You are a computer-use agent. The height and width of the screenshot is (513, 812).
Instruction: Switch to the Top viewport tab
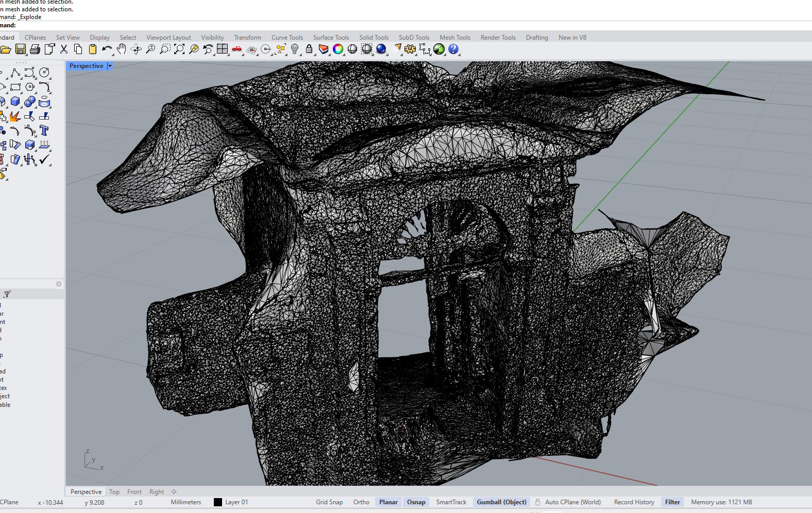tap(114, 492)
